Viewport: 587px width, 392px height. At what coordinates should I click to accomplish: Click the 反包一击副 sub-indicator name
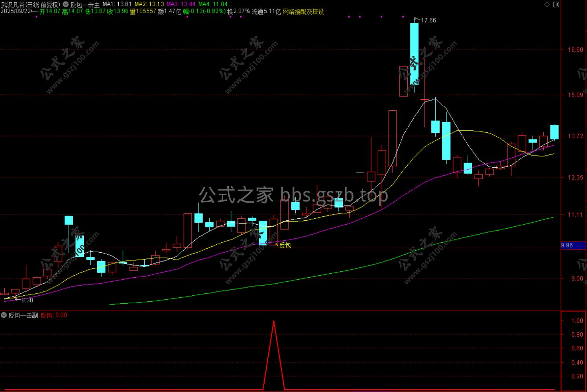point(23,315)
